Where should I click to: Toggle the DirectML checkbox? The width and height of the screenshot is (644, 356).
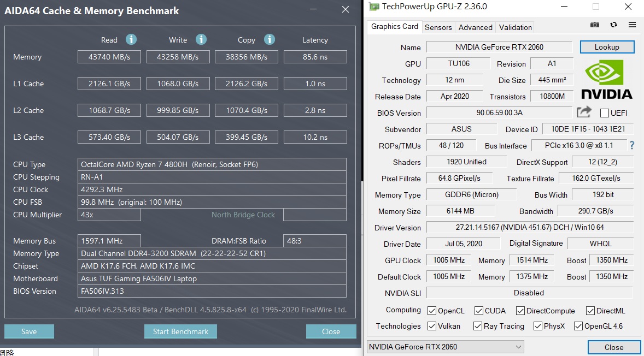click(590, 311)
